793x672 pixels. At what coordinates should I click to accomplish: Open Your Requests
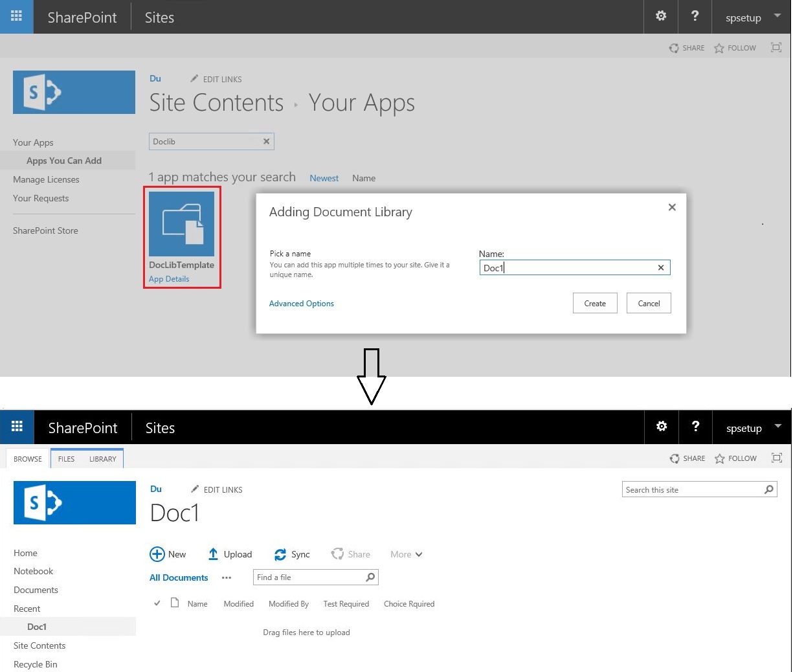pyautogui.click(x=41, y=198)
